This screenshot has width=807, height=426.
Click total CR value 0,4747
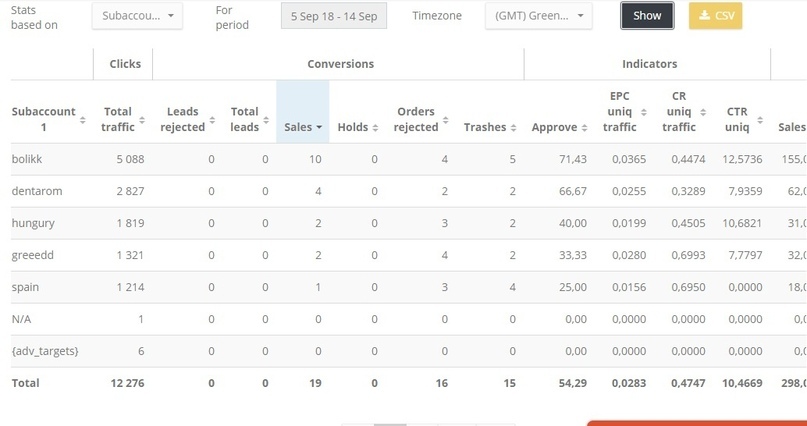(x=688, y=383)
